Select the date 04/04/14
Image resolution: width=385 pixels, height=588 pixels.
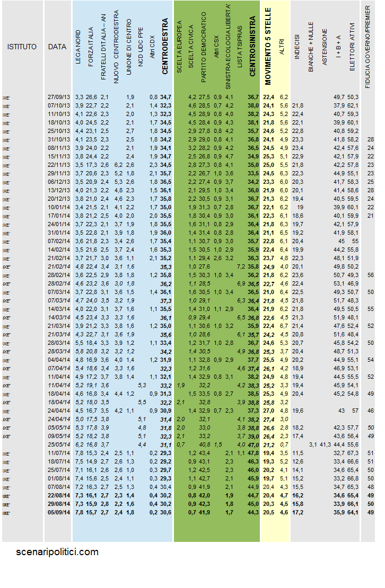click(x=59, y=360)
